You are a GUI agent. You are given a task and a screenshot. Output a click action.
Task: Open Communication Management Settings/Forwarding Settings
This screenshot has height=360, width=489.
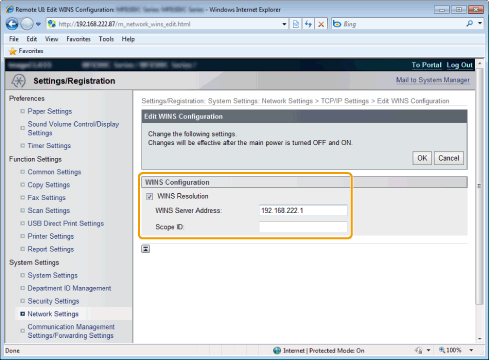71,331
